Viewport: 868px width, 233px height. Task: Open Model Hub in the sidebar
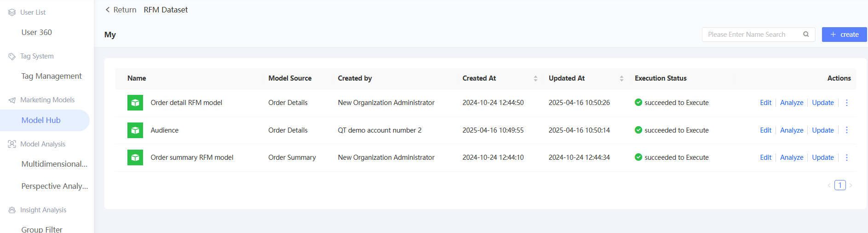(x=41, y=120)
